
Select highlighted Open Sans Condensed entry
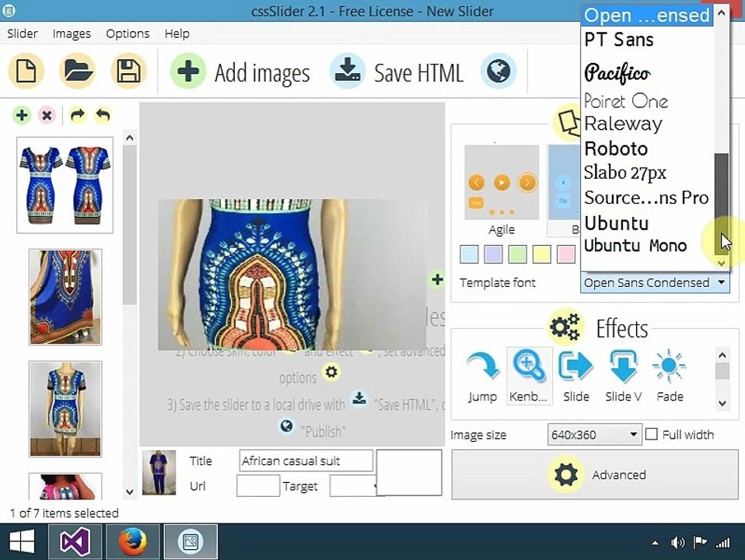tap(647, 16)
